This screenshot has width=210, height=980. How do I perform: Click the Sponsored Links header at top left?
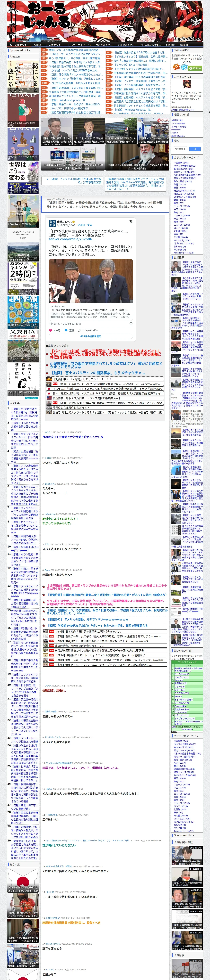tap(20, 50)
